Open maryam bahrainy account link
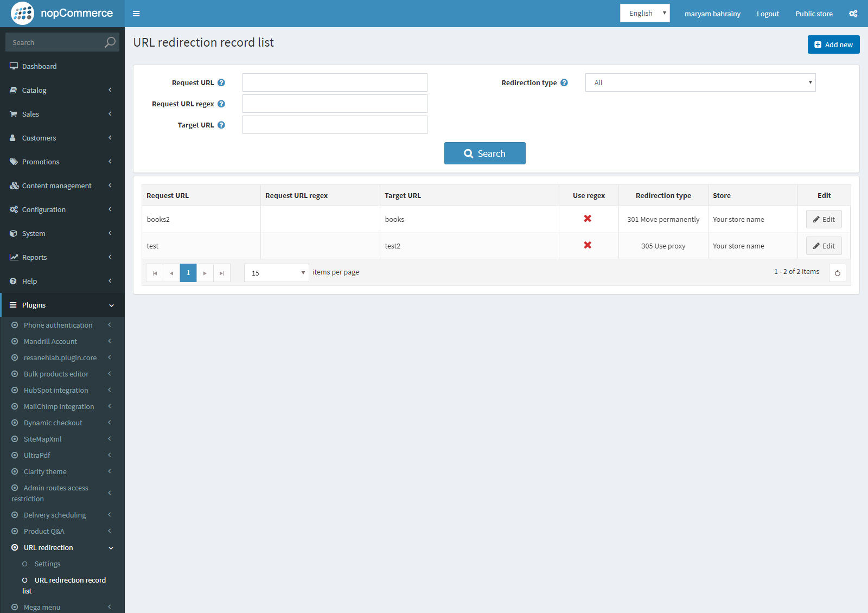The width and height of the screenshot is (868, 613). pyautogui.click(x=712, y=14)
